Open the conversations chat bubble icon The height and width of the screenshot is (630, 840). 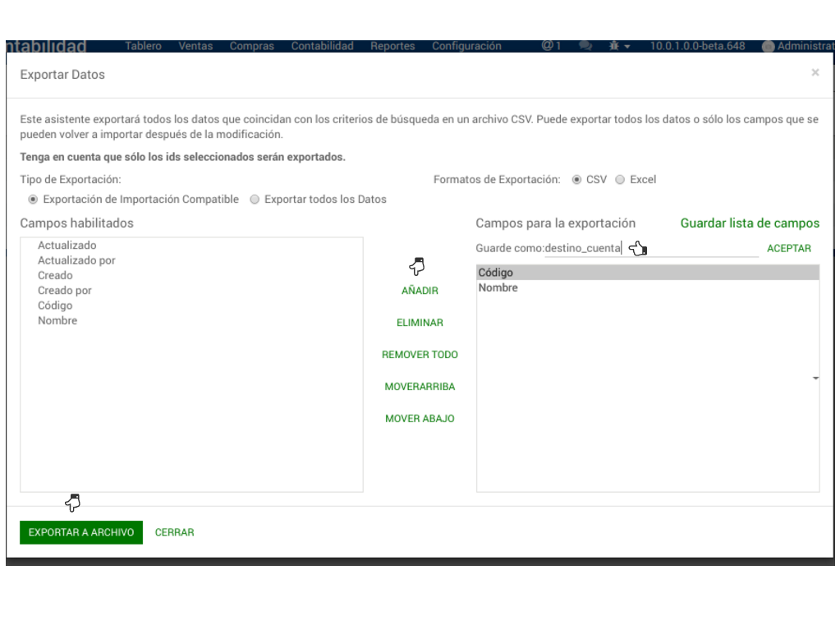pos(585,46)
